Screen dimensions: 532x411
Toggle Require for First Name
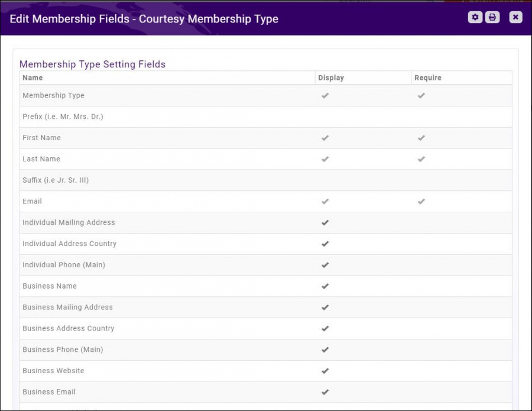421,138
